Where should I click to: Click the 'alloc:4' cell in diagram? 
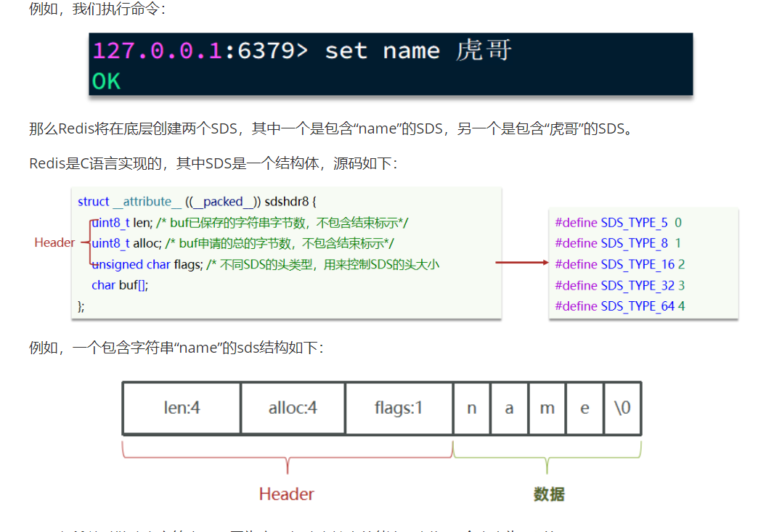point(293,409)
